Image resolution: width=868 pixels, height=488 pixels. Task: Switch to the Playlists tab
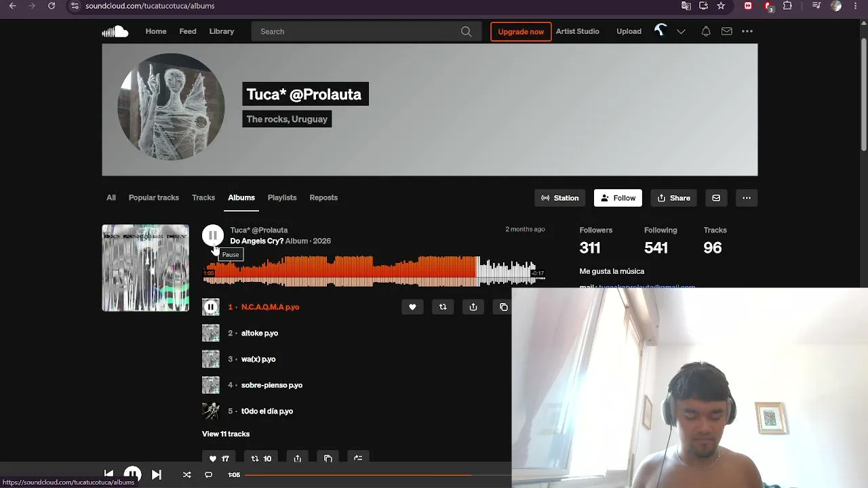coord(282,198)
